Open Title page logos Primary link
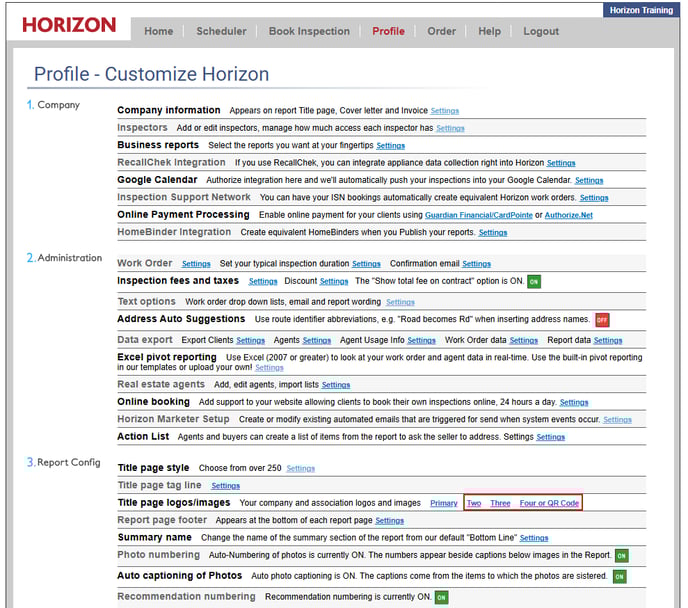The height and width of the screenshot is (608, 688). point(444,503)
